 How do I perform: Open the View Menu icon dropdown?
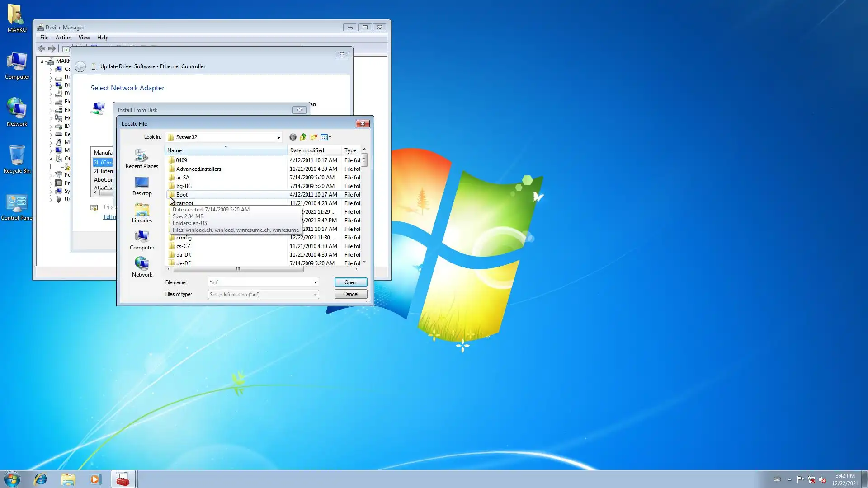click(326, 137)
